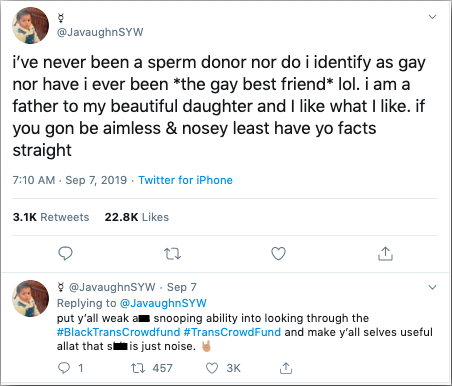Open the main tweet author's profile picture

[x=31, y=26]
